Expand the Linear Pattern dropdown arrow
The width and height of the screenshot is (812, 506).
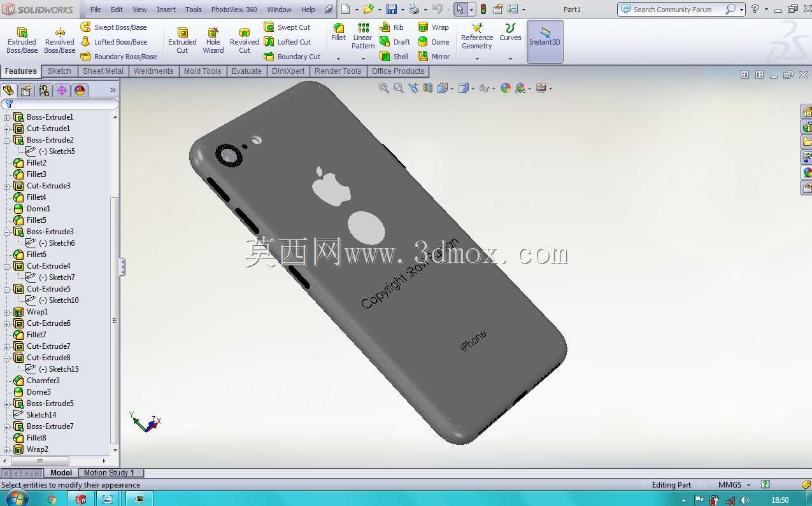click(363, 59)
